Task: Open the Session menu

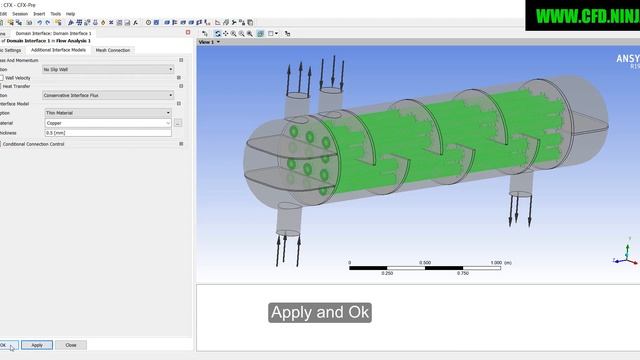Action: pos(20,14)
